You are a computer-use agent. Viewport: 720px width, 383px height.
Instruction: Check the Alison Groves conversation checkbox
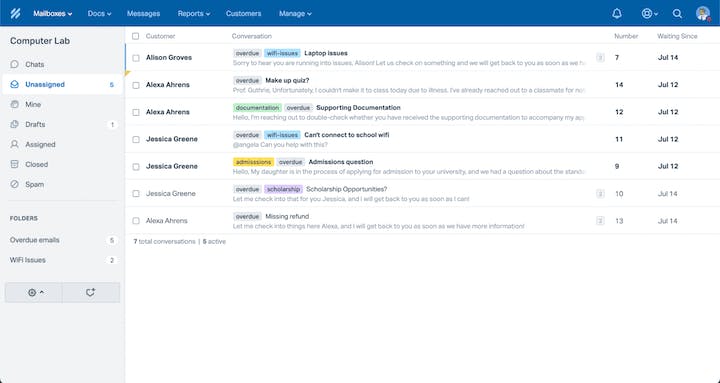[136, 58]
